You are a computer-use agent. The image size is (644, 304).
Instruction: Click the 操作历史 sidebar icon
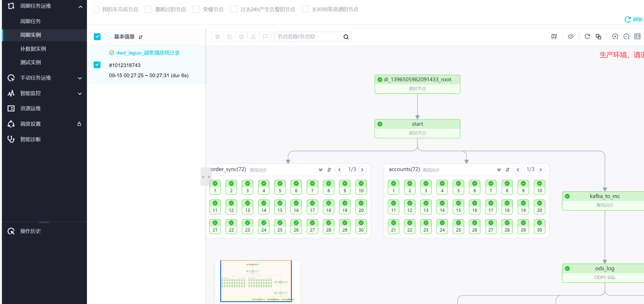(x=11, y=231)
